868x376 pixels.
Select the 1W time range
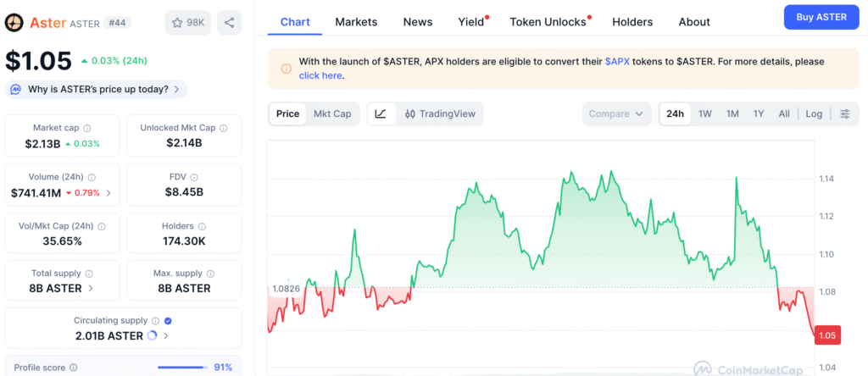[x=704, y=113]
